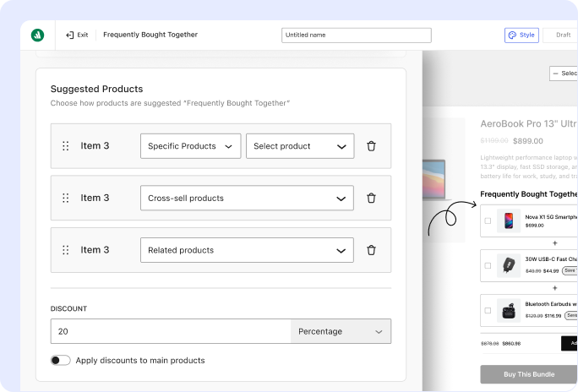
Task: Check the Nova X1 5G Smartphone checkbox
Action: 488,221
